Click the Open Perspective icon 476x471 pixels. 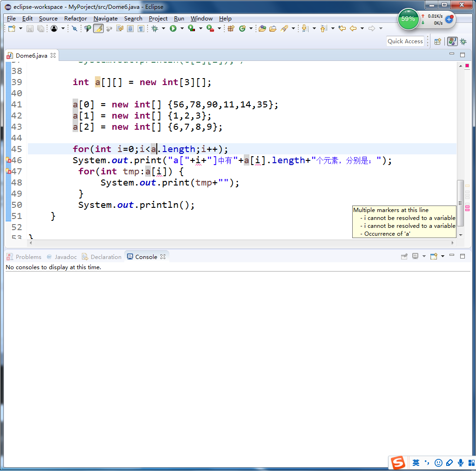[437, 41]
